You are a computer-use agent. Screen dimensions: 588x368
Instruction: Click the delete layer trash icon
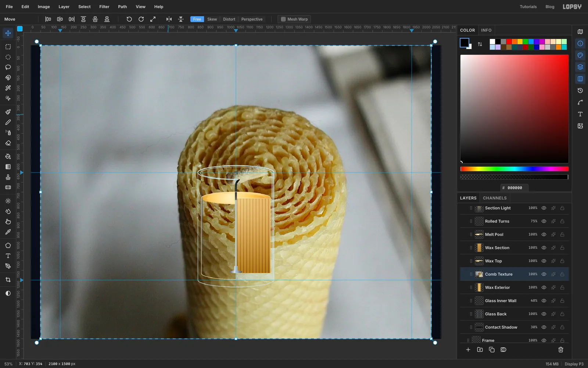(561, 350)
